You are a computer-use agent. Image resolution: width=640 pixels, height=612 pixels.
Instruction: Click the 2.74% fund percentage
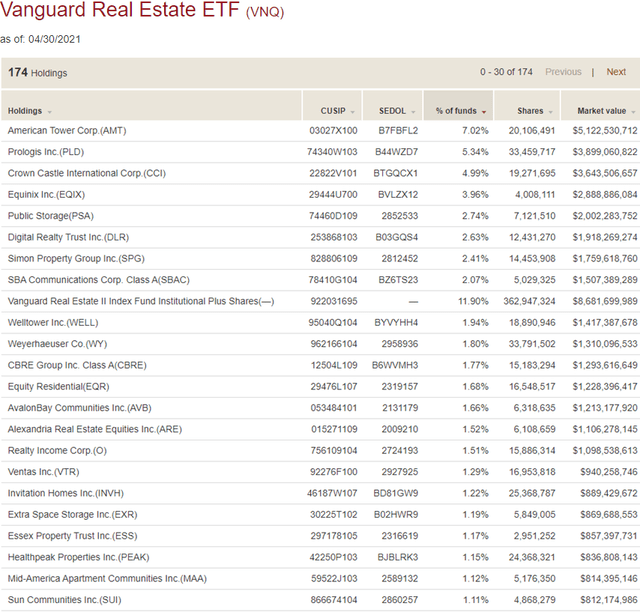[x=475, y=216]
